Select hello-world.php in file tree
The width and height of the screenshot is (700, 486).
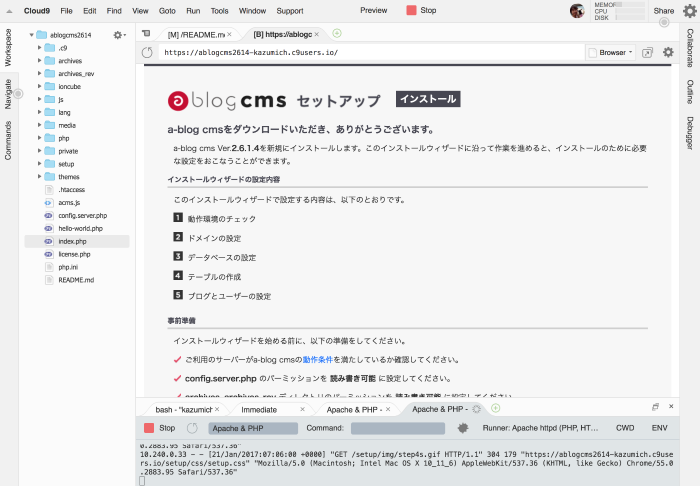tap(80, 228)
